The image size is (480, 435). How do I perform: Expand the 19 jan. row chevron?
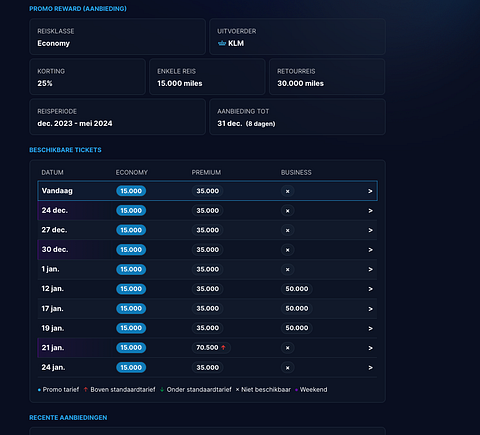click(x=370, y=328)
